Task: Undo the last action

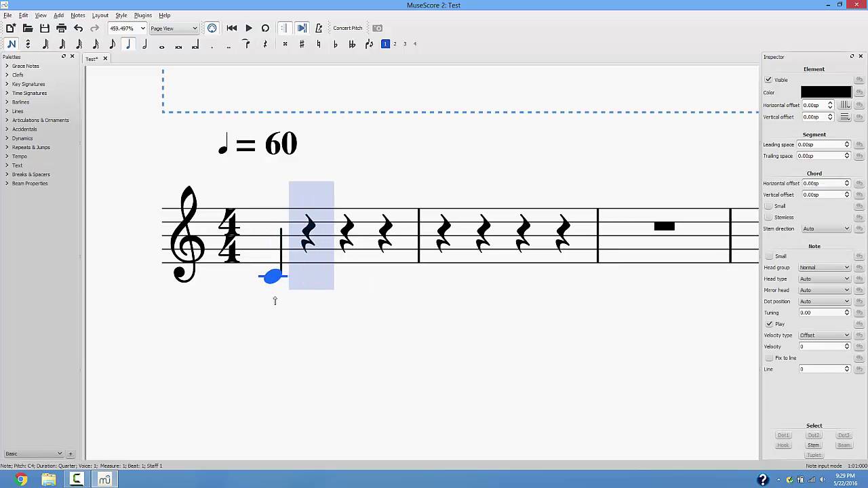Action: 78,28
